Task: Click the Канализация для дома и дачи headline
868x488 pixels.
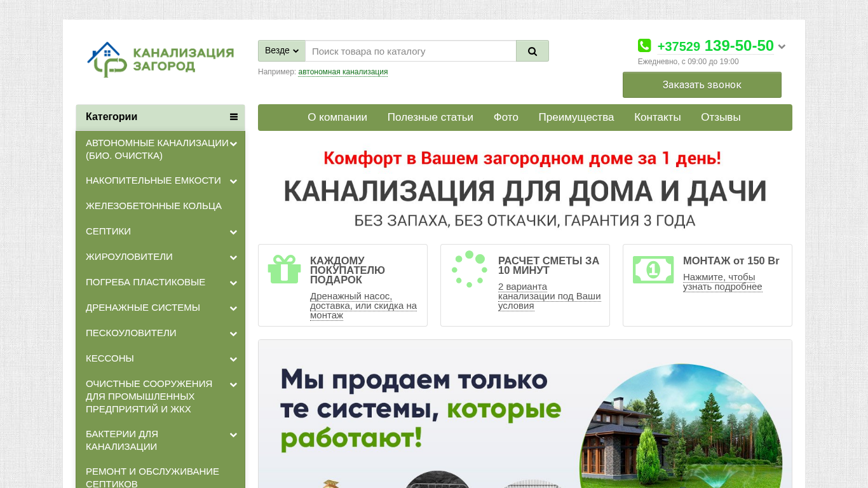Action: pyautogui.click(x=525, y=191)
